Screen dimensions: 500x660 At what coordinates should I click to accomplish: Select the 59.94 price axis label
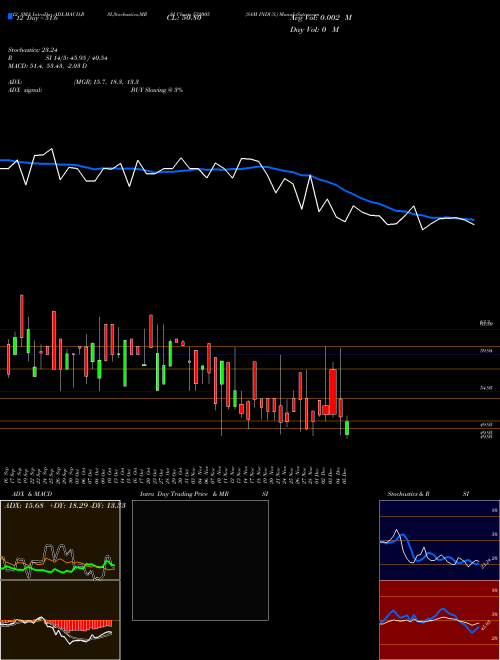[x=486, y=350]
